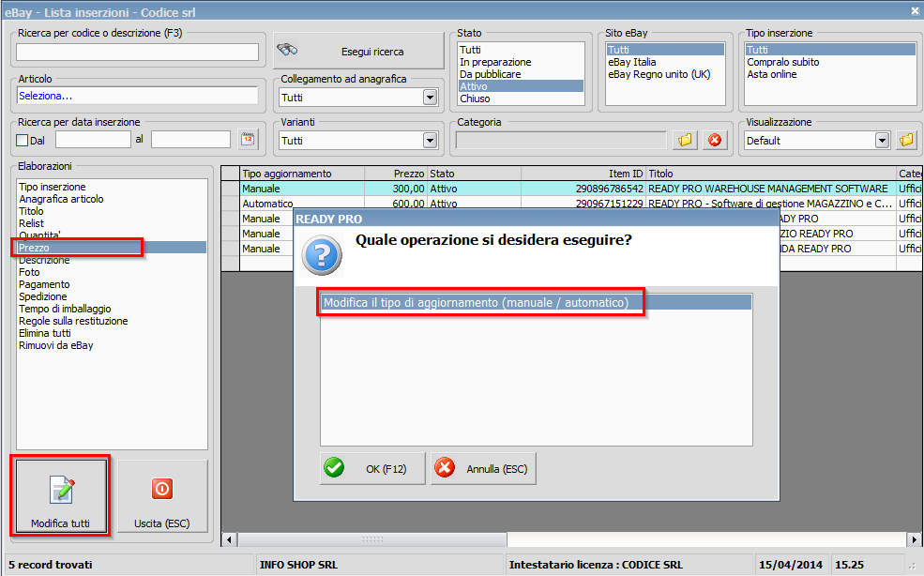
Task: Click the Articolo Seleziona field
Action: [137, 96]
